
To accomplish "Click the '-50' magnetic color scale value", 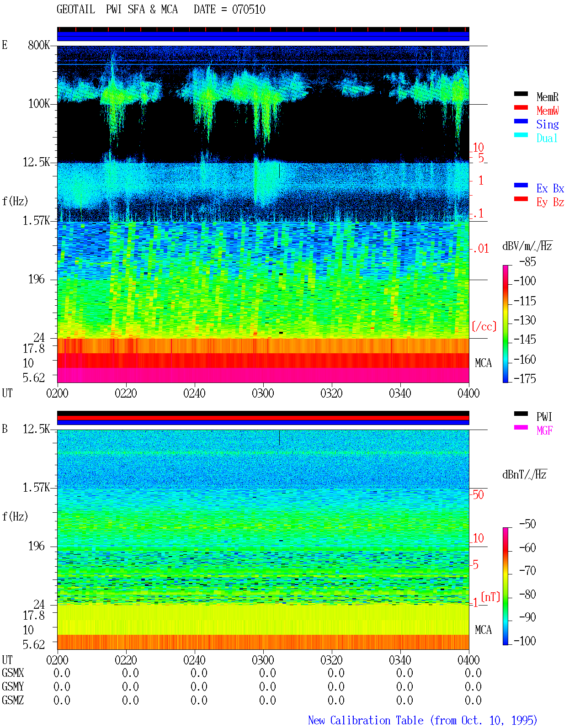I will (x=528, y=524).
